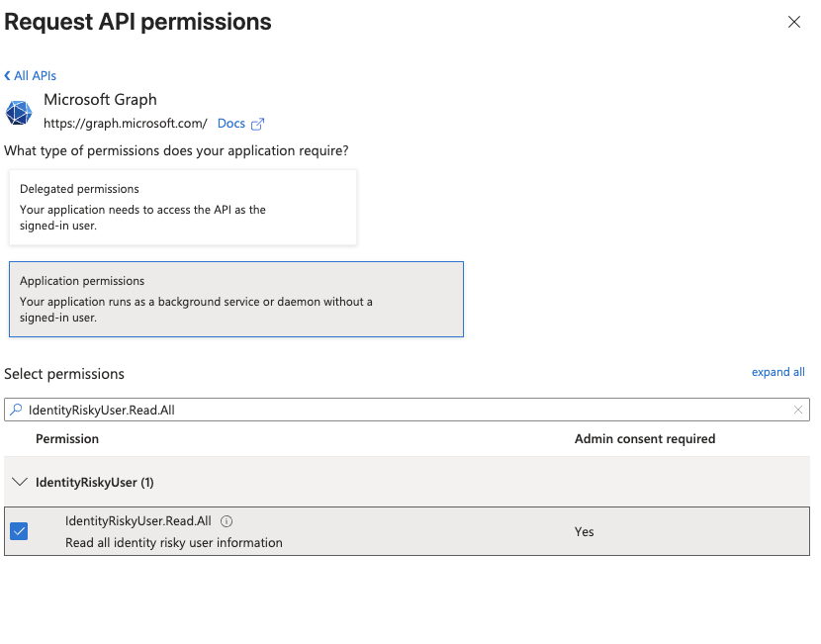Open the Docs link

pos(230,124)
